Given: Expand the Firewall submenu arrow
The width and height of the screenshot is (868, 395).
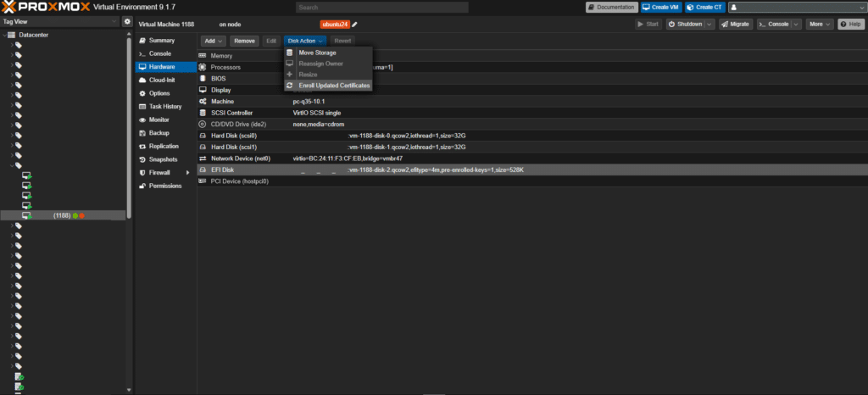Looking at the screenshot, I should (188, 172).
